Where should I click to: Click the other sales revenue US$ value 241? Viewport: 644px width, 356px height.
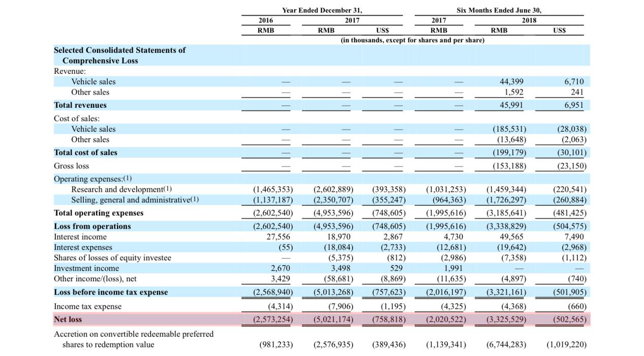pyautogui.click(x=577, y=92)
